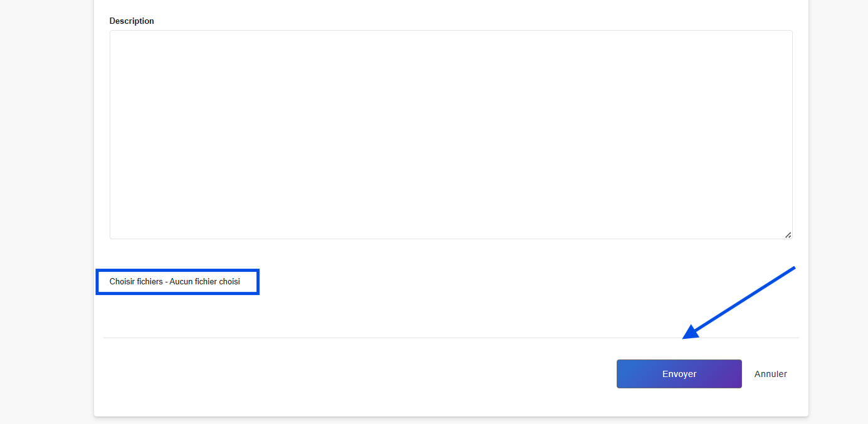
Task: Click the Envoyer button
Action: 679,374
